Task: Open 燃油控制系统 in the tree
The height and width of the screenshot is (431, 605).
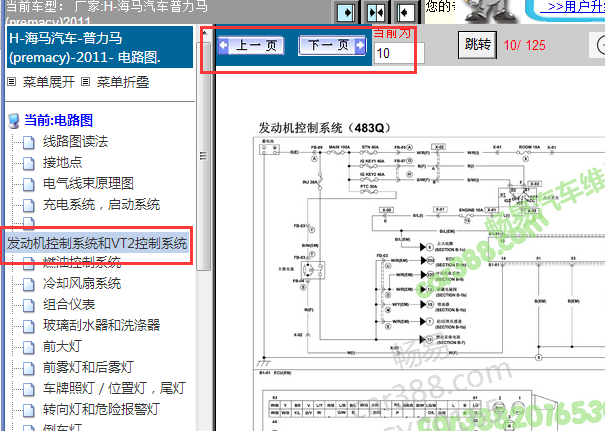Action: [x=82, y=262]
